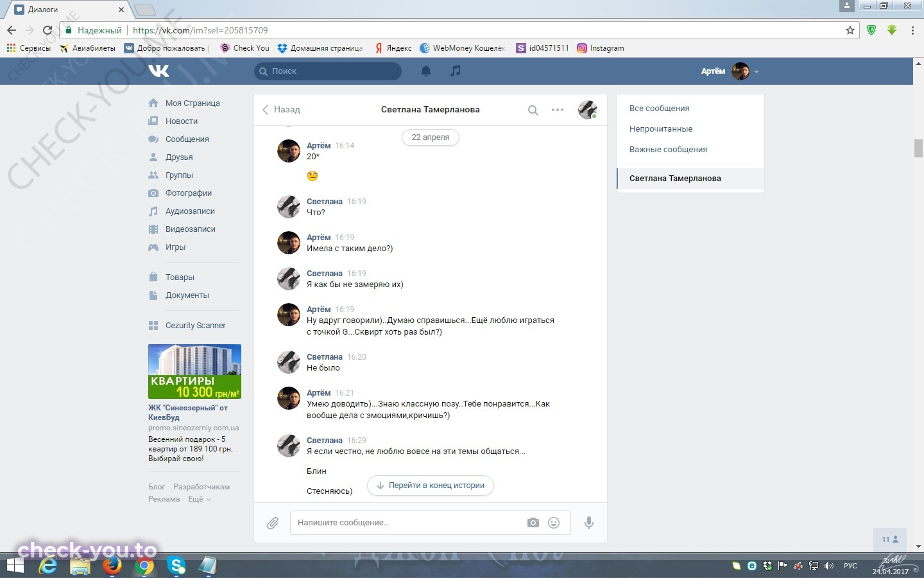Switch input language РУС in tray
This screenshot has width=924, height=578.
pos(850,566)
